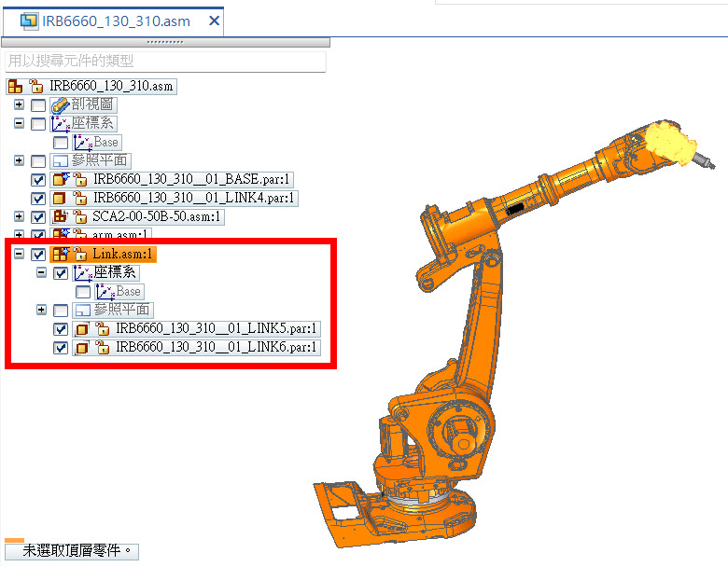Expand the 剖視圖 node
The height and width of the screenshot is (567, 728).
(x=19, y=104)
